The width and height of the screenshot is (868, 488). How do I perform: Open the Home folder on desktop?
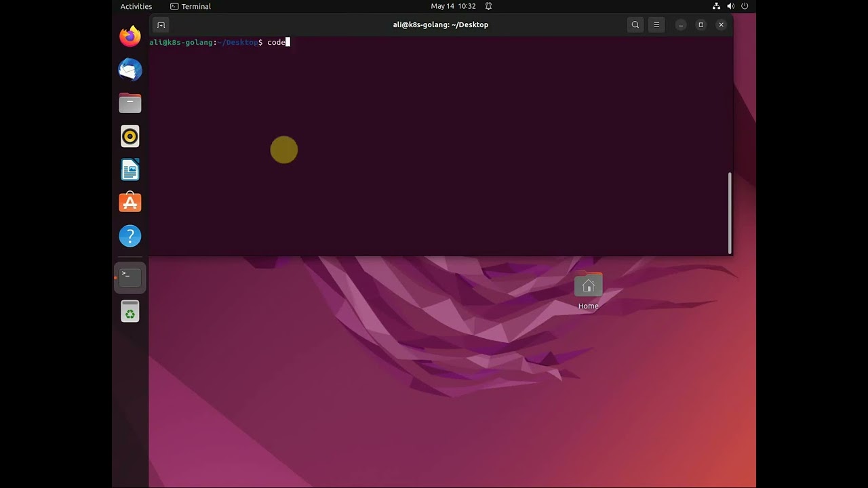588,291
